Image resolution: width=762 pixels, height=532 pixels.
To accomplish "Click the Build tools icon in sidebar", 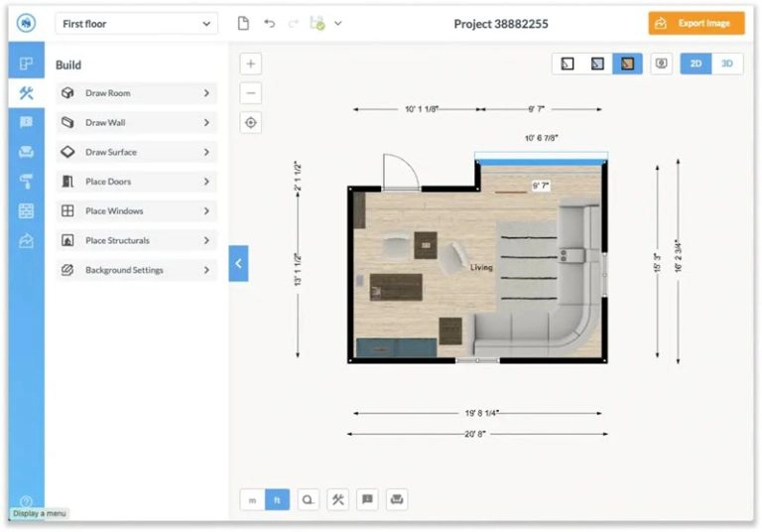I will (26, 93).
